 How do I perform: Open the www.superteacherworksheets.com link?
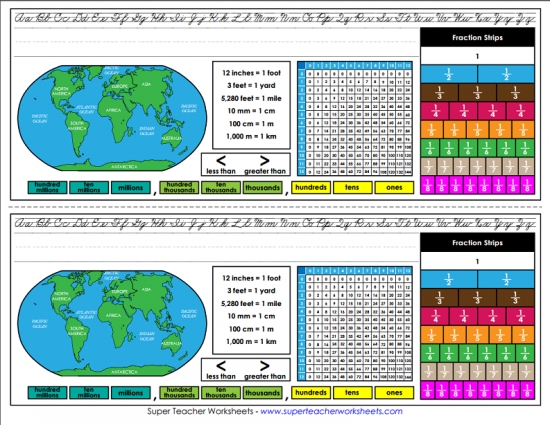(x=331, y=411)
